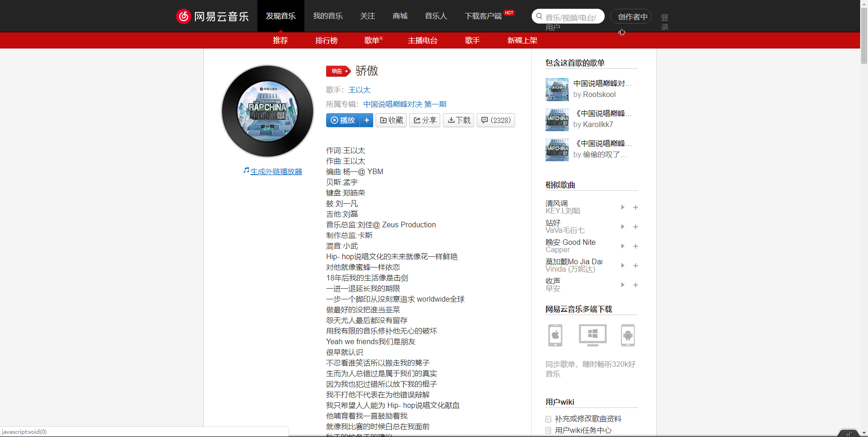Open the 我的音乐 menu

click(328, 16)
